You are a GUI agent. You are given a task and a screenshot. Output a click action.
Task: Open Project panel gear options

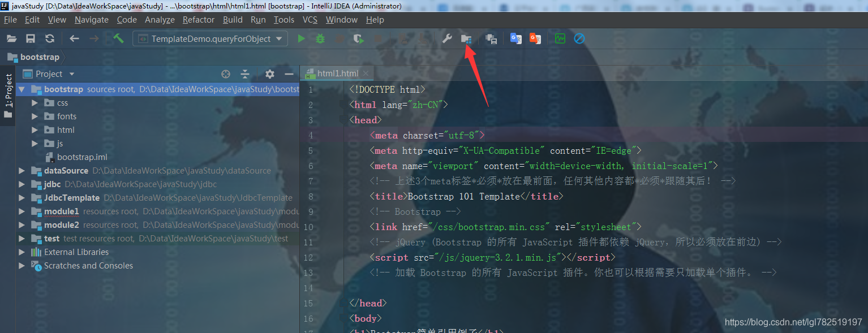point(270,74)
